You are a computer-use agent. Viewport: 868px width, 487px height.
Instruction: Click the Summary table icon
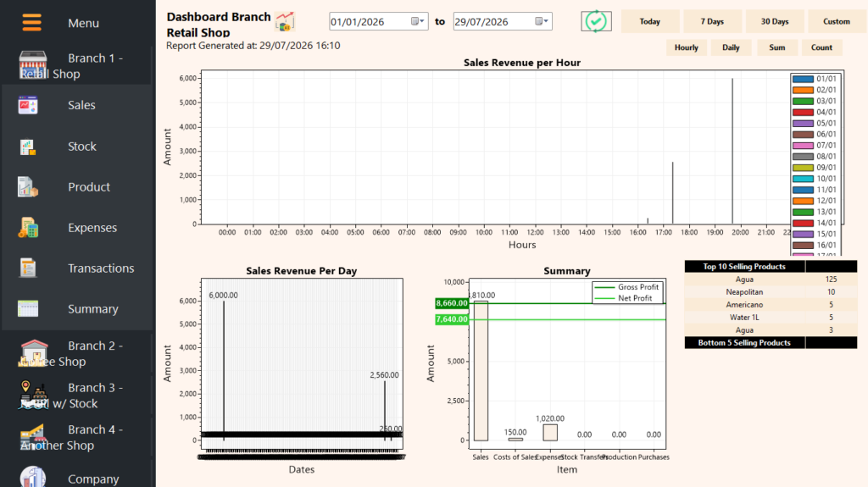click(28, 309)
